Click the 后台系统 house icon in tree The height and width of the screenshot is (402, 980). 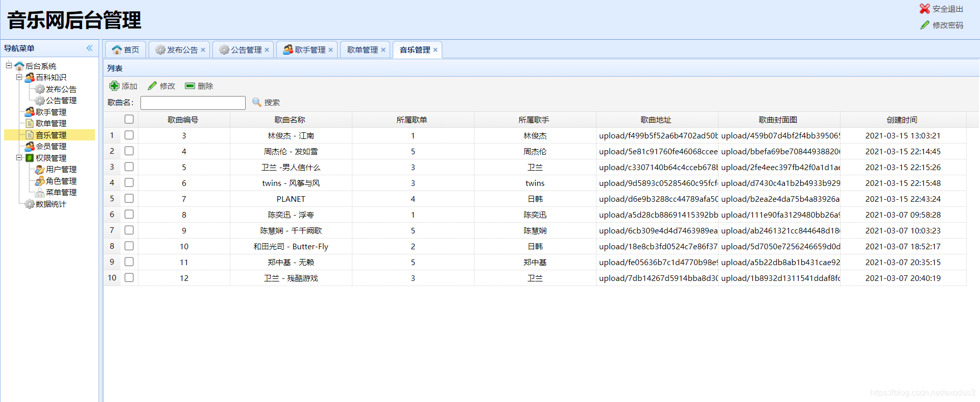[x=19, y=66]
